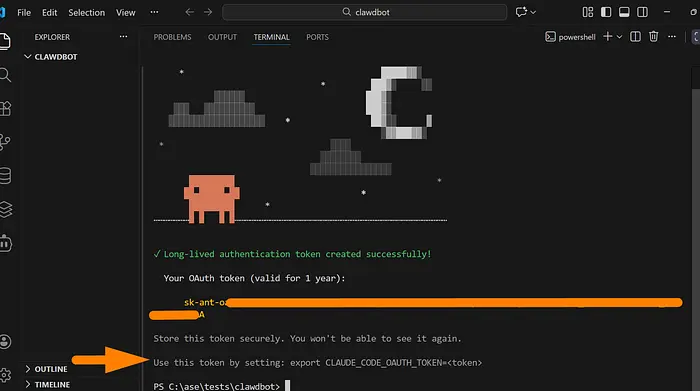Minimize the VS Code window
This screenshot has height=391, width=700.
click(x=667, y=12)
